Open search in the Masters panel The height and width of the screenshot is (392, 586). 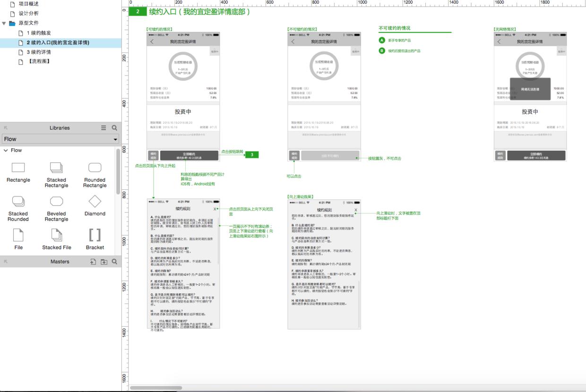click(x=114, y=262)
